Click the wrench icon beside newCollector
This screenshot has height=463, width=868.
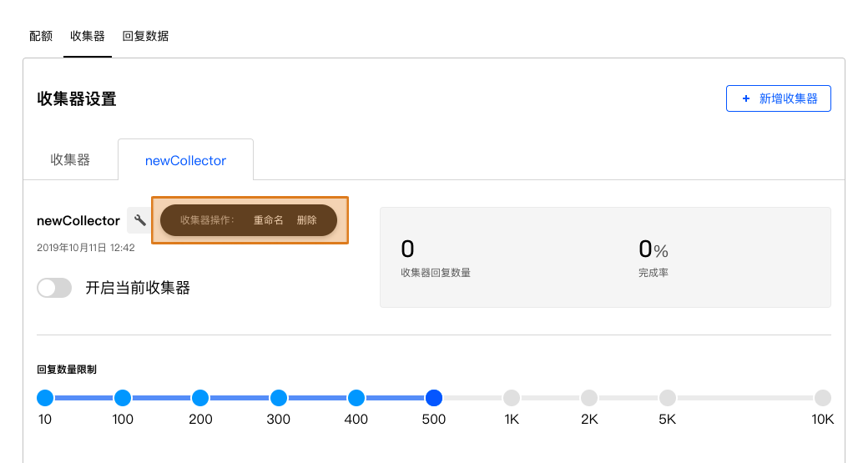click(139, 220)
